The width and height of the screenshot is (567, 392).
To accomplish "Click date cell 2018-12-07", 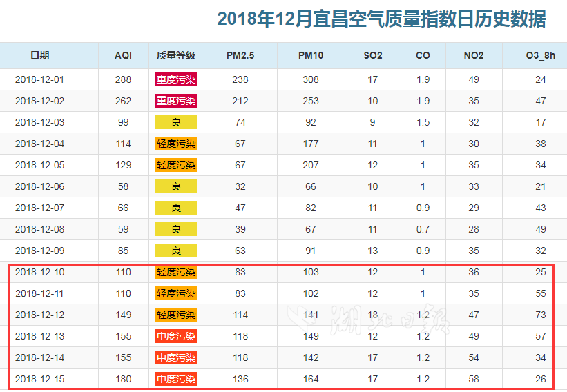I will coord(40,208).
